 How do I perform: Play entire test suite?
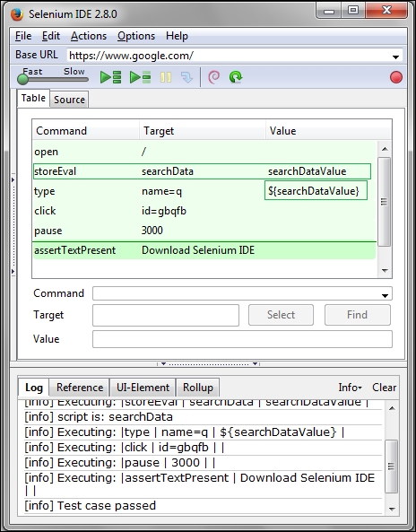[x=110, y=77]
